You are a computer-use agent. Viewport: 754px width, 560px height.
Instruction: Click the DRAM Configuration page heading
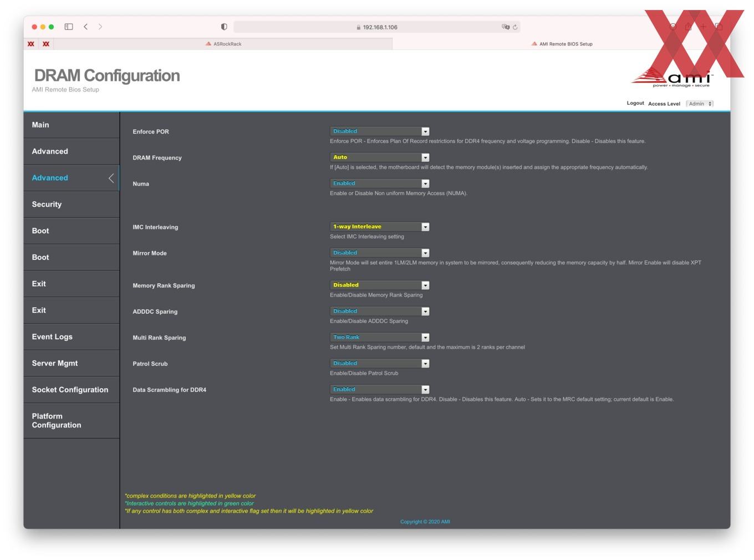[107, 75]
